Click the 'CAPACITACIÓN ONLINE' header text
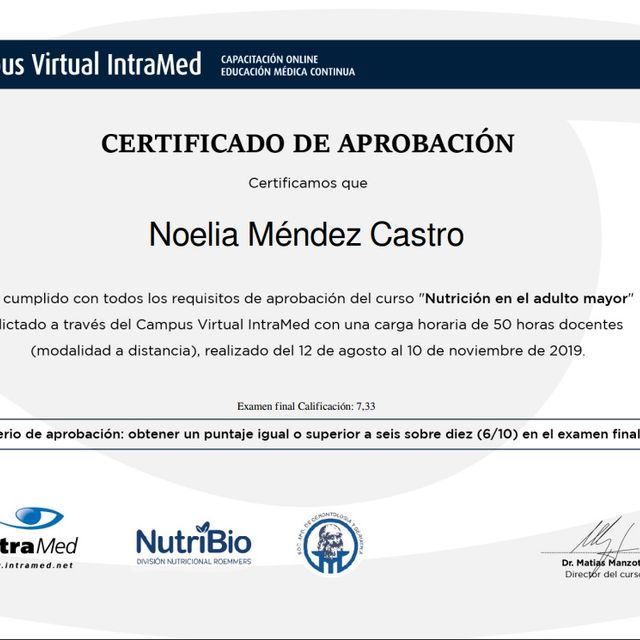Viewport: 640px width, 640px height. (269, 59)
